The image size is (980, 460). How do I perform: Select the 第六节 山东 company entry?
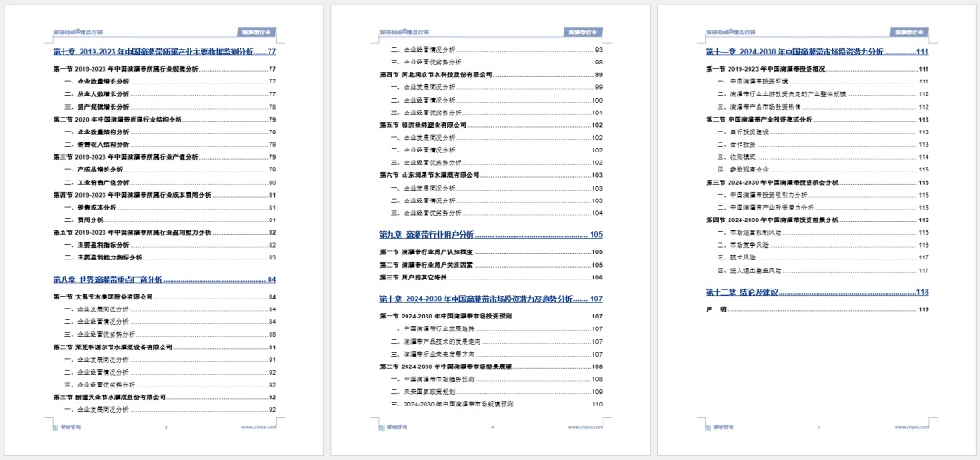(x=491, y=176)
